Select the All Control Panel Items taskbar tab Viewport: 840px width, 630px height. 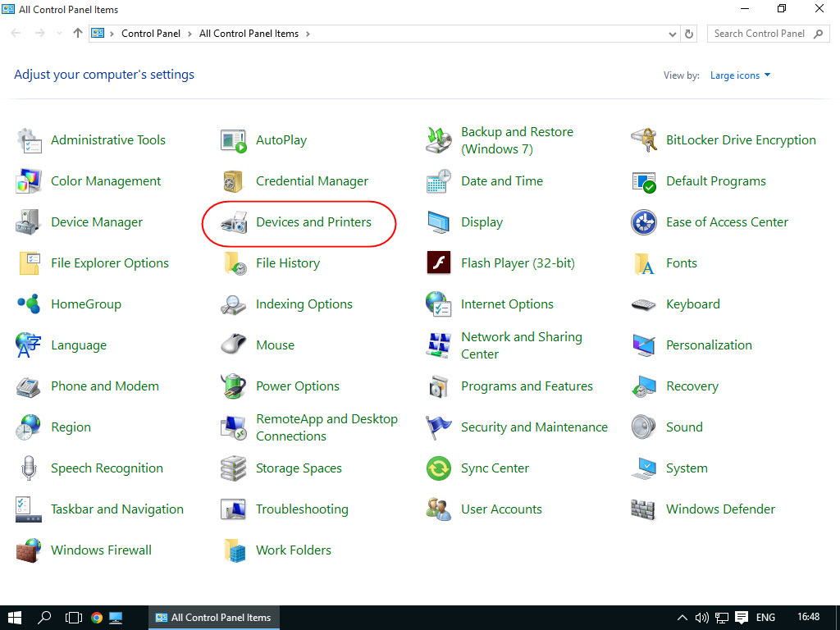(x=213, y=618)
